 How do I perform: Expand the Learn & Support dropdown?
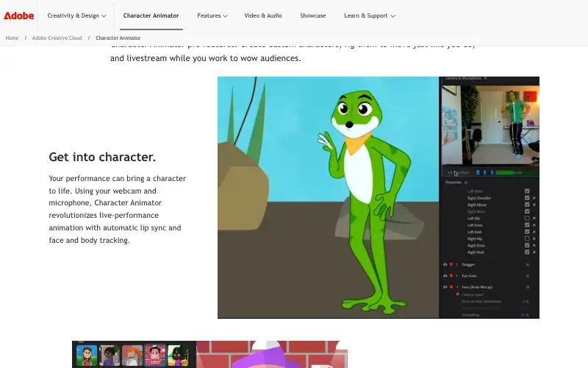point(370,15)
